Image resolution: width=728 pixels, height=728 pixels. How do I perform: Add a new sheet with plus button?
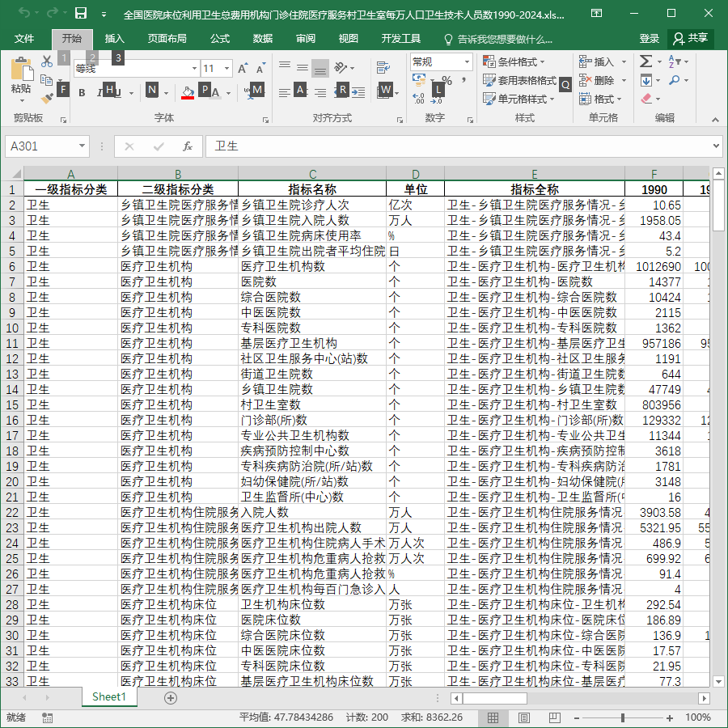point(171,698)
